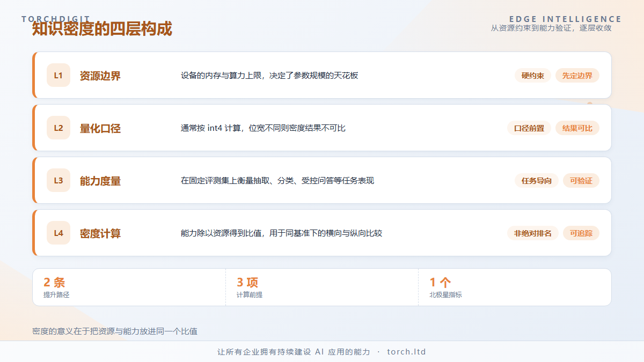The height and width of the screenshot is (362, 644).
Task: Click the text 能力除以资源得到比值，用于同基准下的横向与纵向比较
Action: pyautogui.click(x=282, y=233)
